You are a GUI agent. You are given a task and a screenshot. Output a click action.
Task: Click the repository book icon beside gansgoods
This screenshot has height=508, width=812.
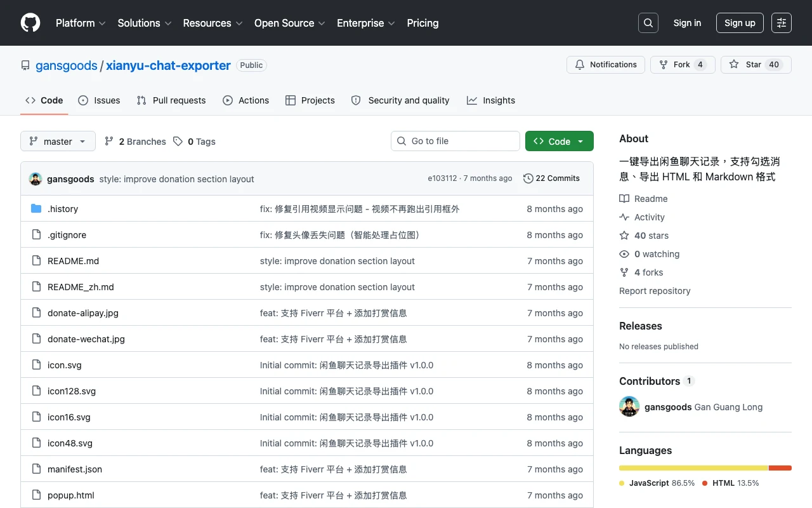point(25,65)
